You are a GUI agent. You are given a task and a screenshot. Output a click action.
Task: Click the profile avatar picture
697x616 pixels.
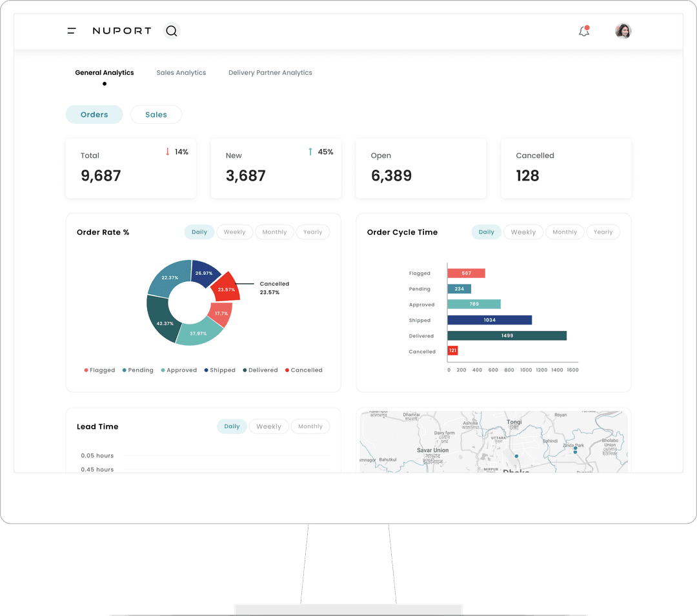(622, 30)
